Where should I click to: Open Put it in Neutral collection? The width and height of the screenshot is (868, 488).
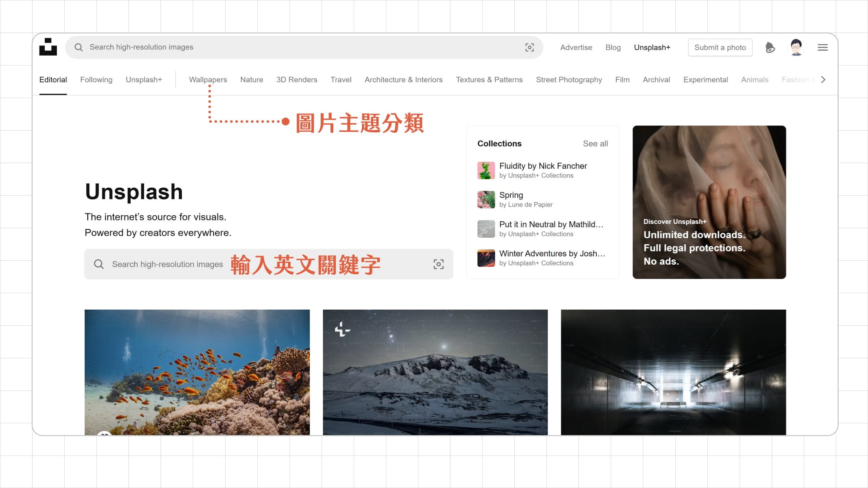[542, 229]
